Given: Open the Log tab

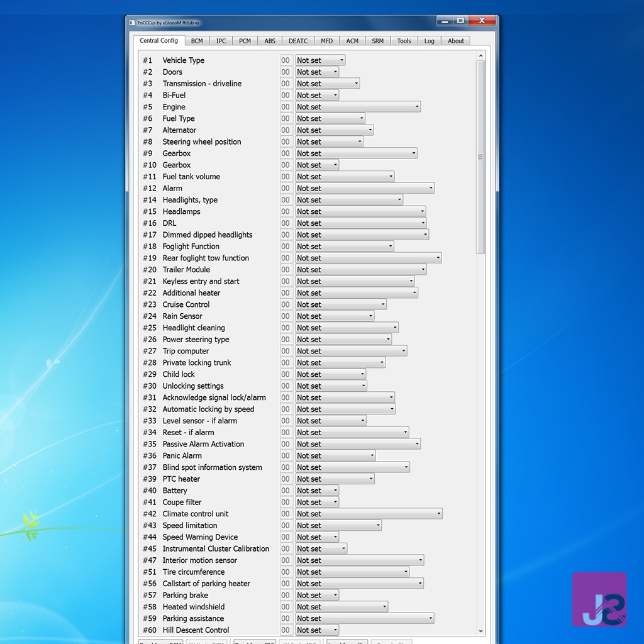Looking at the screenshot, I should 429,41.
